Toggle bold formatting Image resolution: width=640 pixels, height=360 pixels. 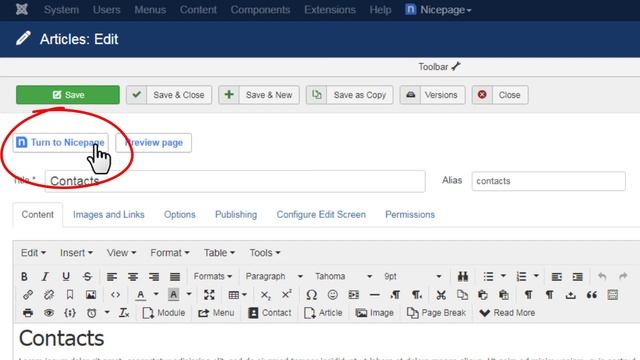(24, 276)
